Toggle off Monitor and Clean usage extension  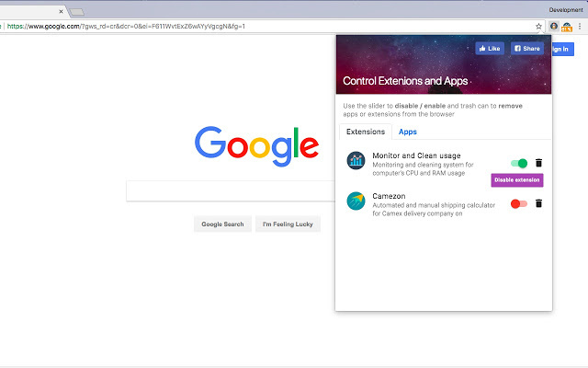(x=519, y=163)
